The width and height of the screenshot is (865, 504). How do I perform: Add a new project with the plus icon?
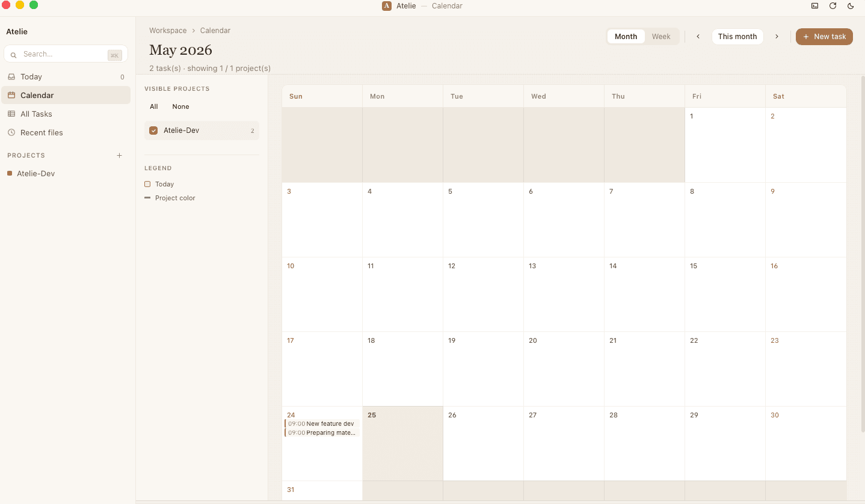click(119, 155)
